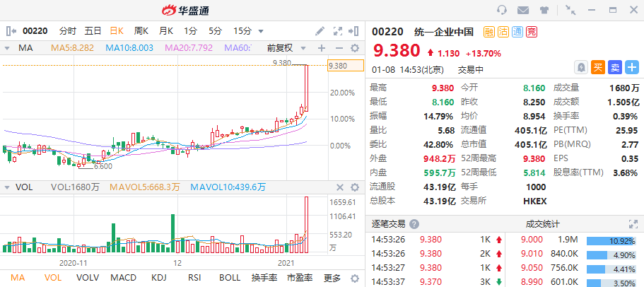Click the compact mode arrows icon
Image resolution: width=644 pixels, height=287 pixels.
point(570,10)
